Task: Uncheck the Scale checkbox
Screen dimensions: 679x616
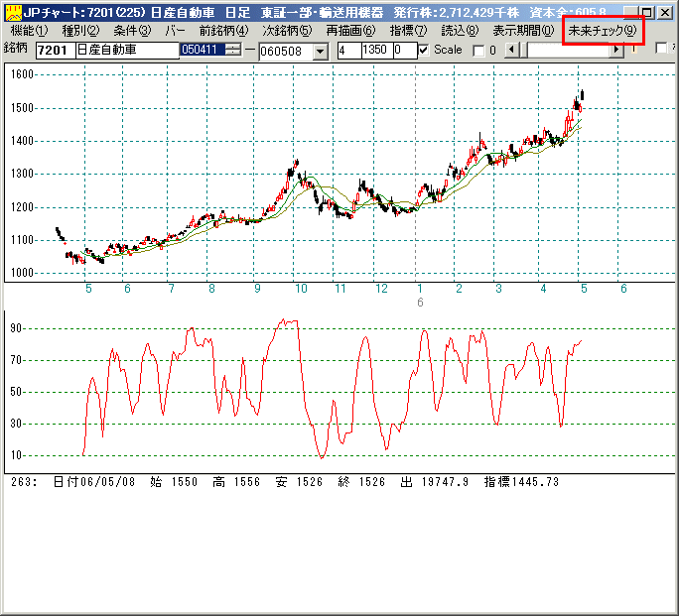Action: (424, 51)
